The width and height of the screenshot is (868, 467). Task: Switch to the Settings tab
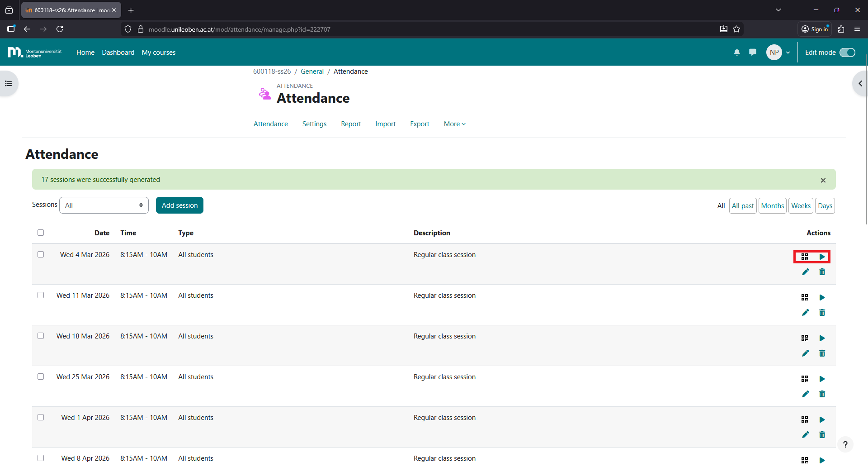click(x=314, y=124)
